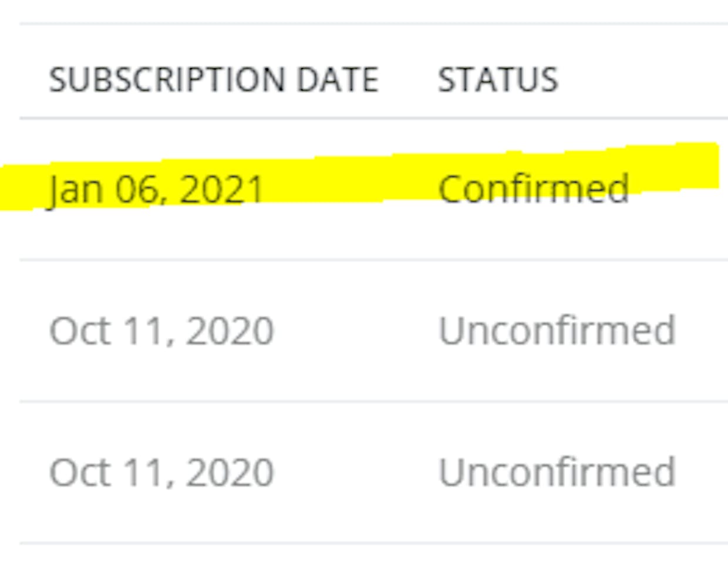Open the Confirmed status in highlighted row
This screenshot has width=728, height=564.
(534, 189)
